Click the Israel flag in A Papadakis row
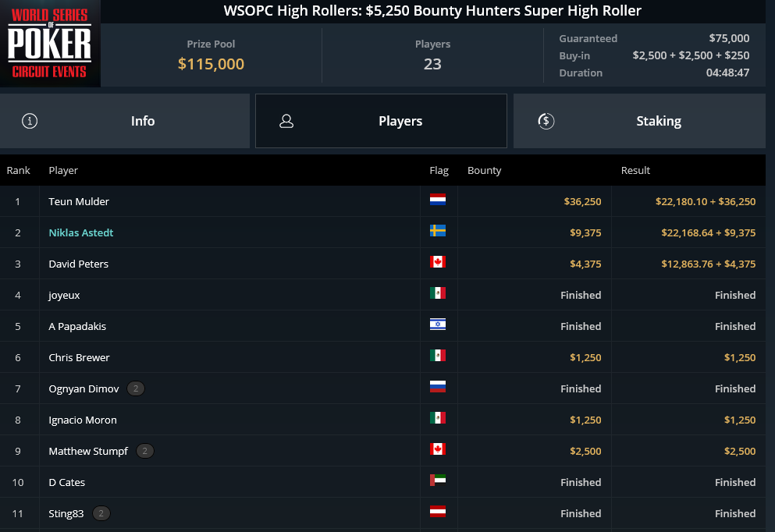The height and width of the screenshot is (532, 775). 437,324
